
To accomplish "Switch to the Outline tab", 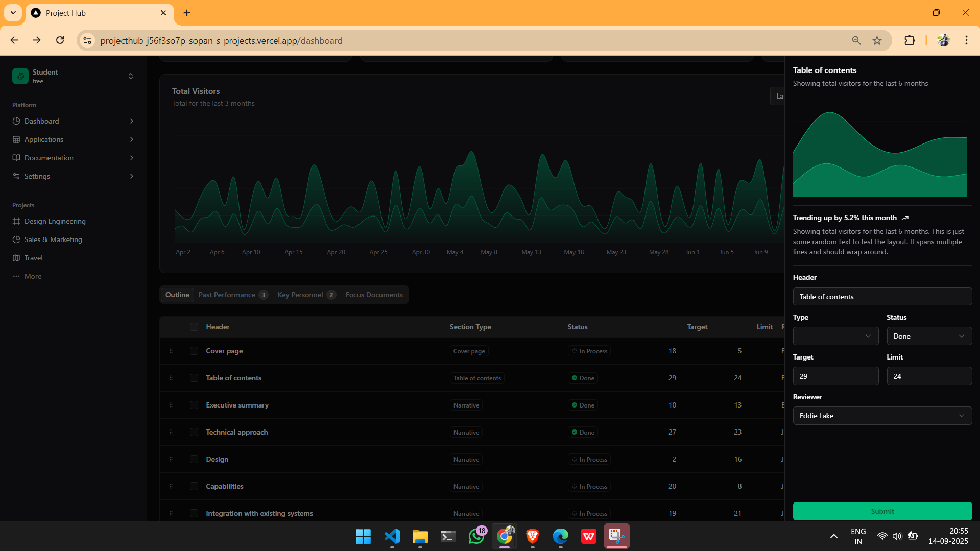I will pyautogui.click(x=177, y=295).
